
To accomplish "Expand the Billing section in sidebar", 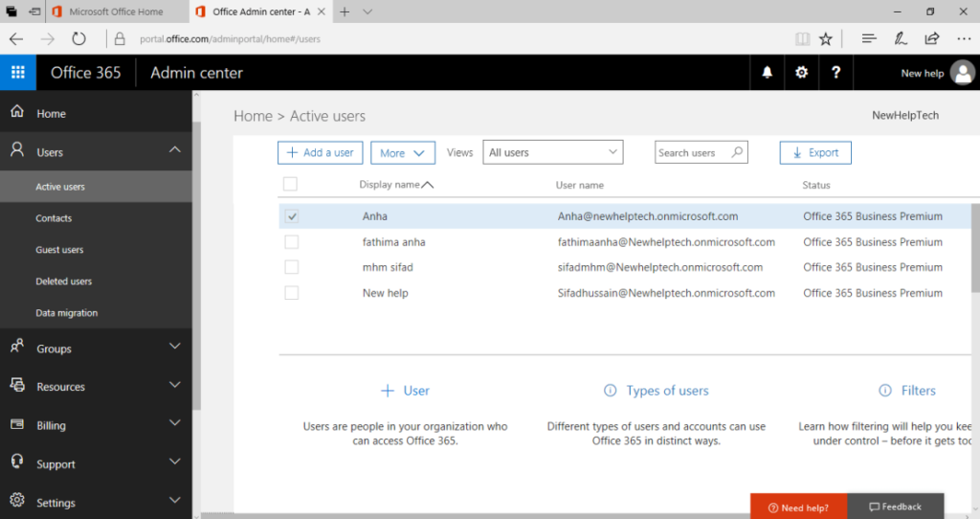I will (x=175, y=423).
